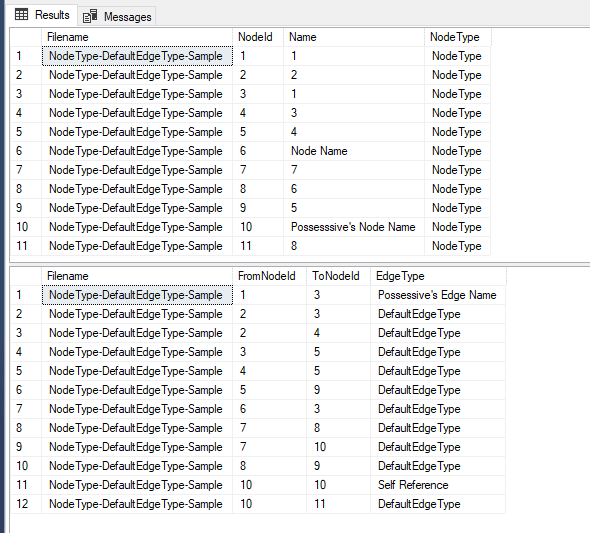This screenshot has width=590, height=533.
Task: Select row 11 header in the nodes grid
Action: click(x=26, y=246)
